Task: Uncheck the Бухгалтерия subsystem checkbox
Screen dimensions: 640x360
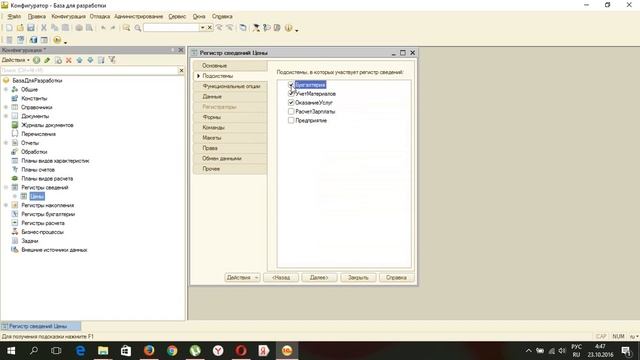Action: 291,84
